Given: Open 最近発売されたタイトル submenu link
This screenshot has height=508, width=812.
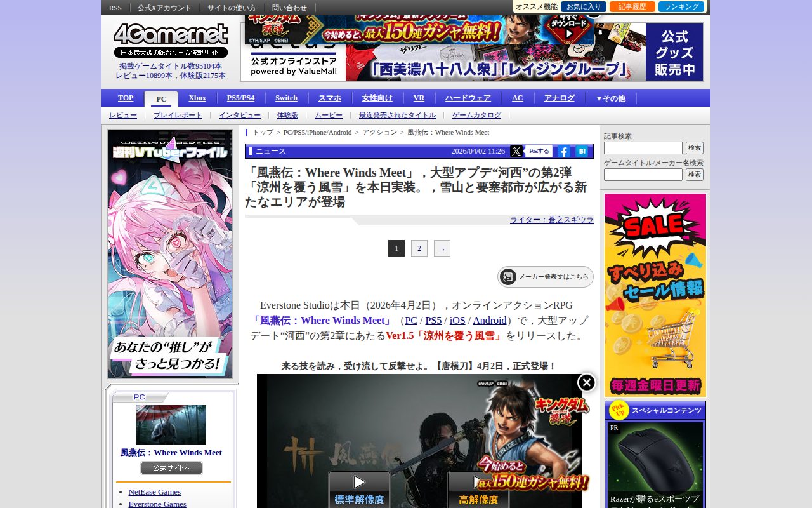Looking at the screenshot, I should coord(397,115).
